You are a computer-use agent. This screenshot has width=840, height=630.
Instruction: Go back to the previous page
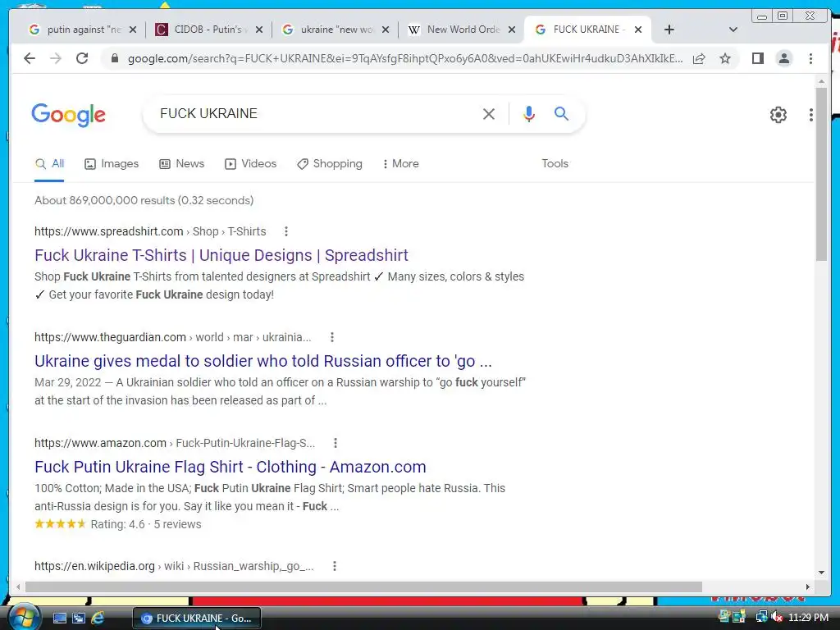click(30, 58)
